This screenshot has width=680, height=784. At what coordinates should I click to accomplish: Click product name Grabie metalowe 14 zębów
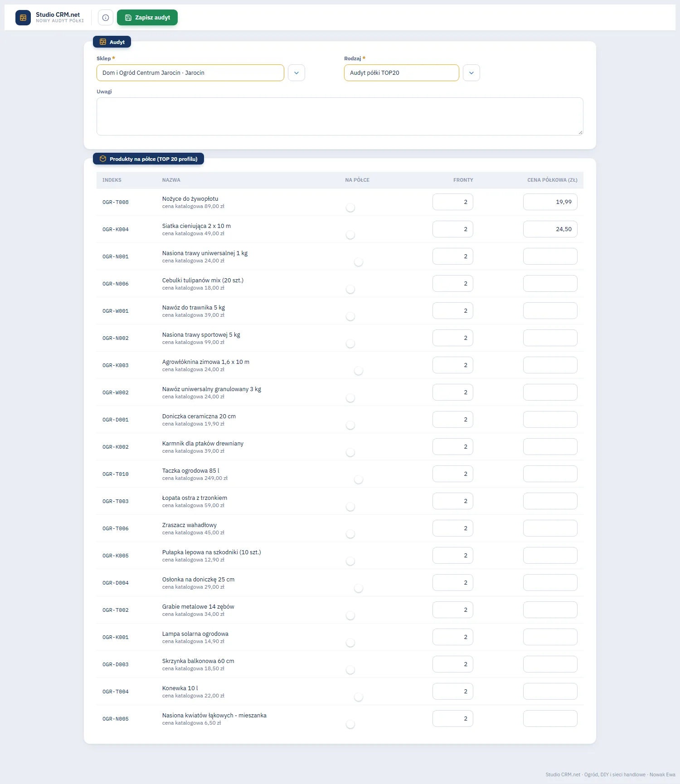pyautogui.click(x=198, y=607)
